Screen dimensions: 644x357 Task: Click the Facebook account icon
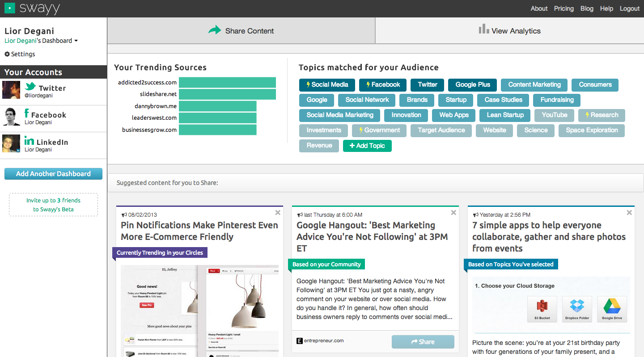pos(27,113)
